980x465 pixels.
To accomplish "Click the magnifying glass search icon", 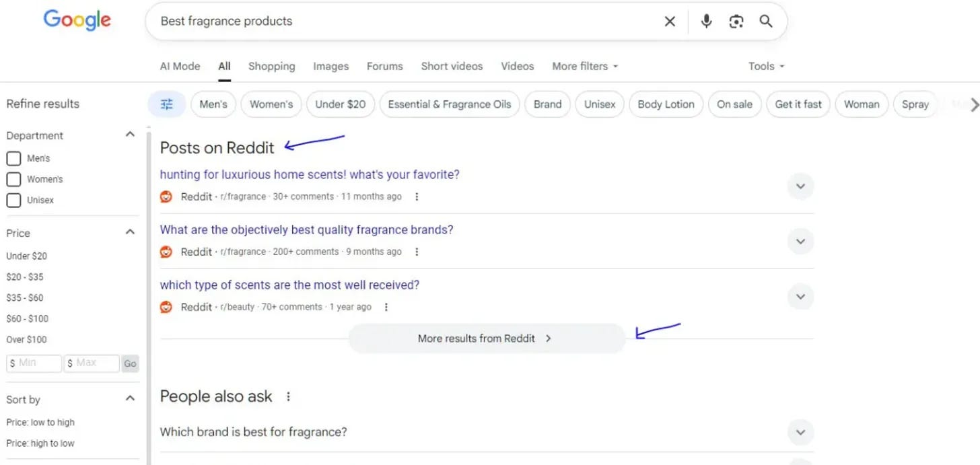I will (x=766, y=22).
